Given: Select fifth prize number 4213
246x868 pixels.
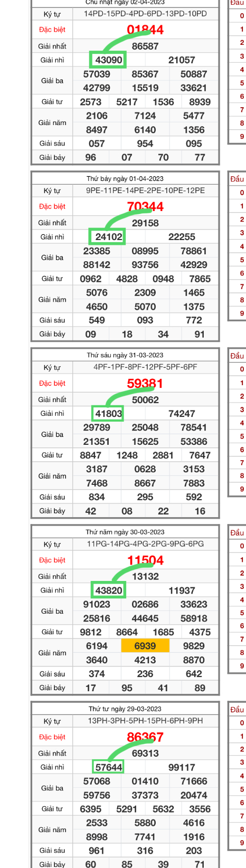Looking at the screenshot, I should tap(145, 660).
